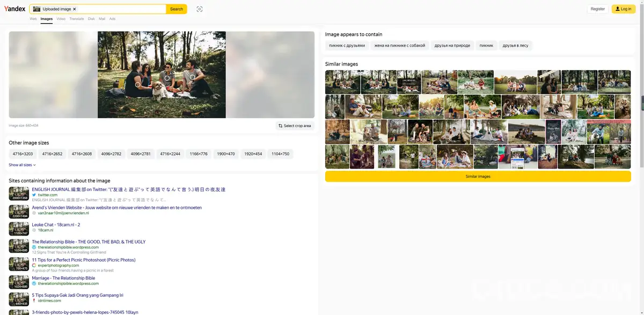Click the ExpertPhotography site icon
This screenshot has width=644, height=315.
point(33,265)
